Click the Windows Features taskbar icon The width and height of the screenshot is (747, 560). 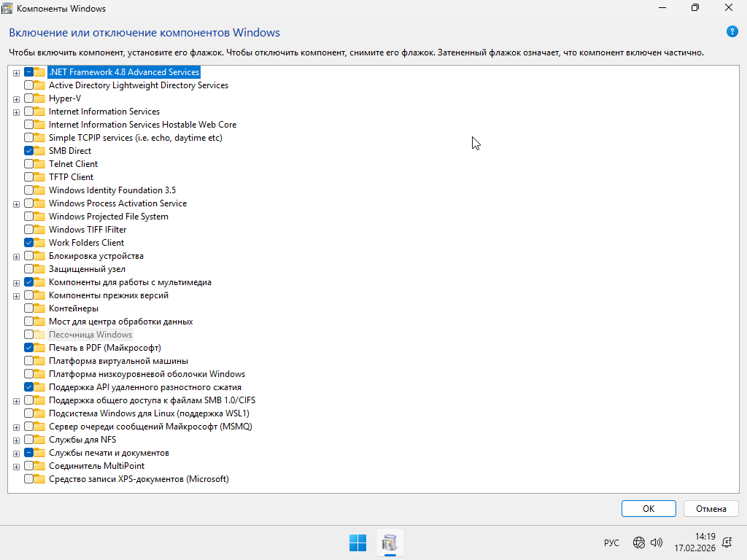pos(390,542)
